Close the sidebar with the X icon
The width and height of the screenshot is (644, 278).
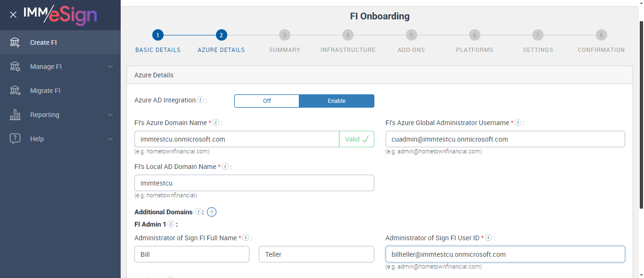[13, 15]
